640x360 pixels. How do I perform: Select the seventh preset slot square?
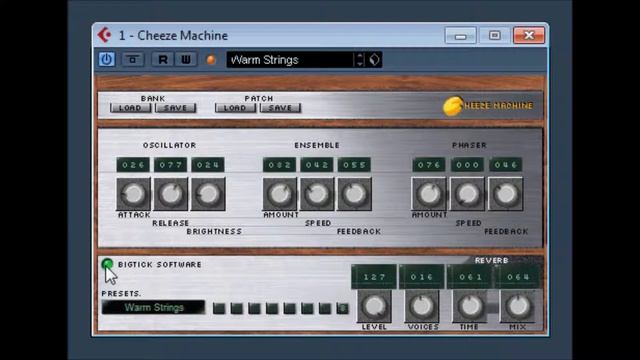click(x=325, y=308)
